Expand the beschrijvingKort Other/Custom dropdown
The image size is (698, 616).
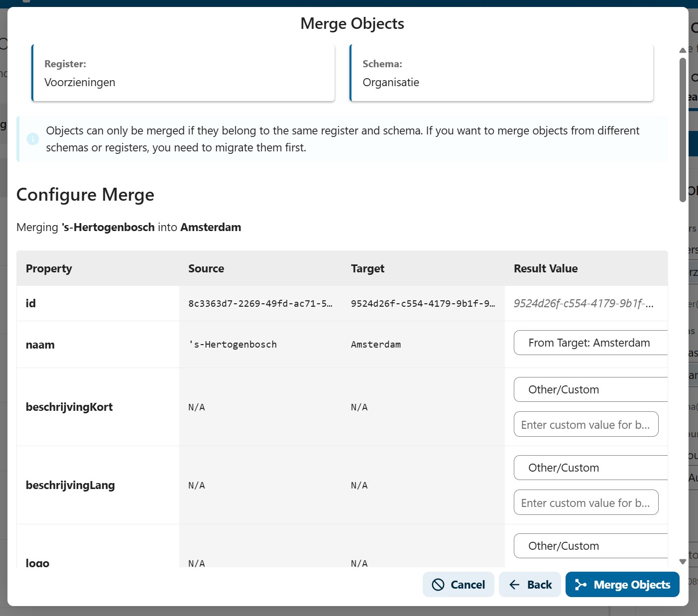click(x=590, y=389)
